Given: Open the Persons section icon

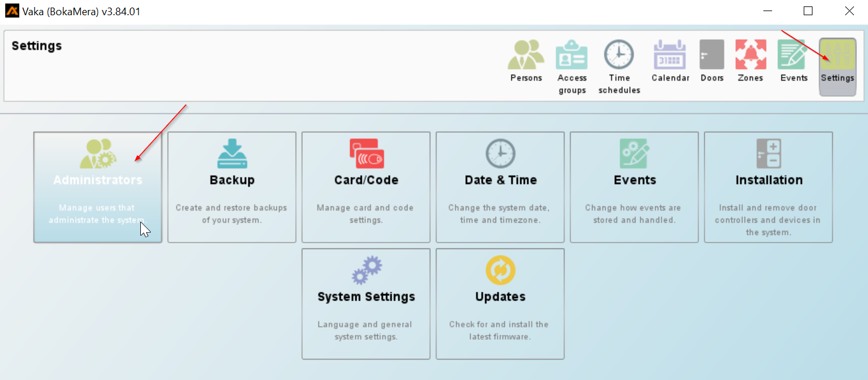Looking at the screenshot, I should point(526,56).
